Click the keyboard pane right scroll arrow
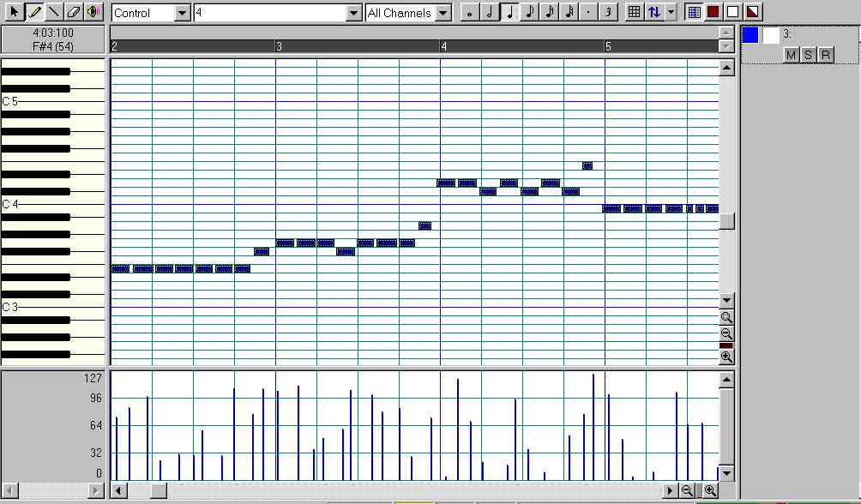Screen dimensions: 861x504 [95, 490]
